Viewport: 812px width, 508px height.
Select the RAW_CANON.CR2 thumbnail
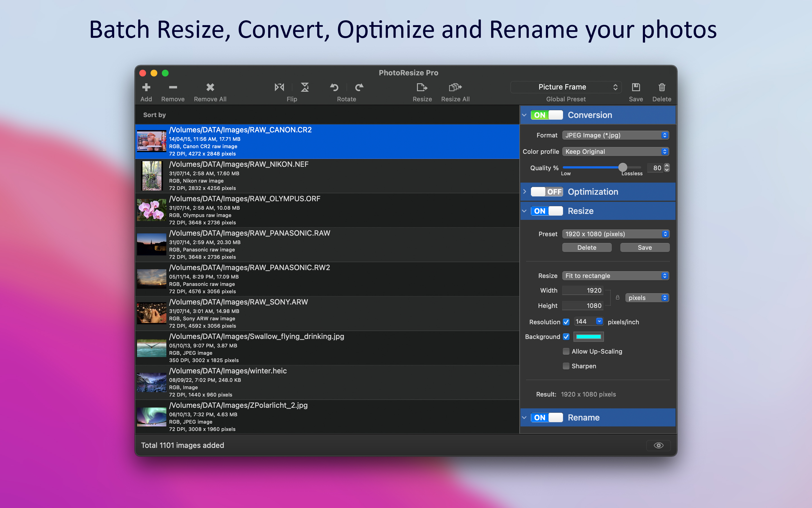(151, 141)
